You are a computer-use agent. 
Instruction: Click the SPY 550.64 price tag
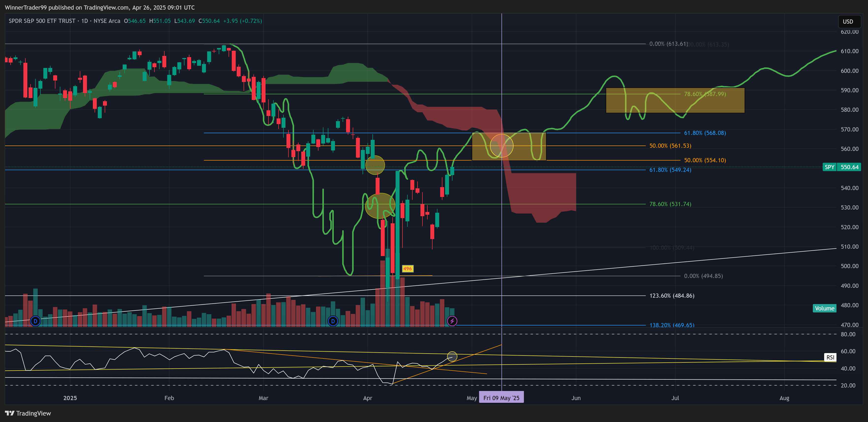point(842,167)
